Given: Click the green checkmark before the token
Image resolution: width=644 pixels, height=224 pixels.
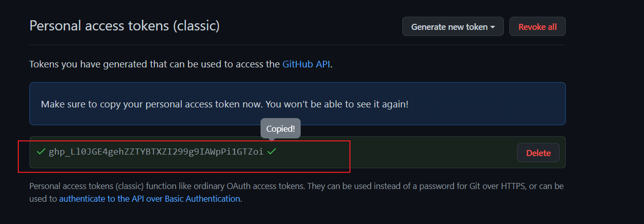Looking at the screenshot, I should [41, 152].
